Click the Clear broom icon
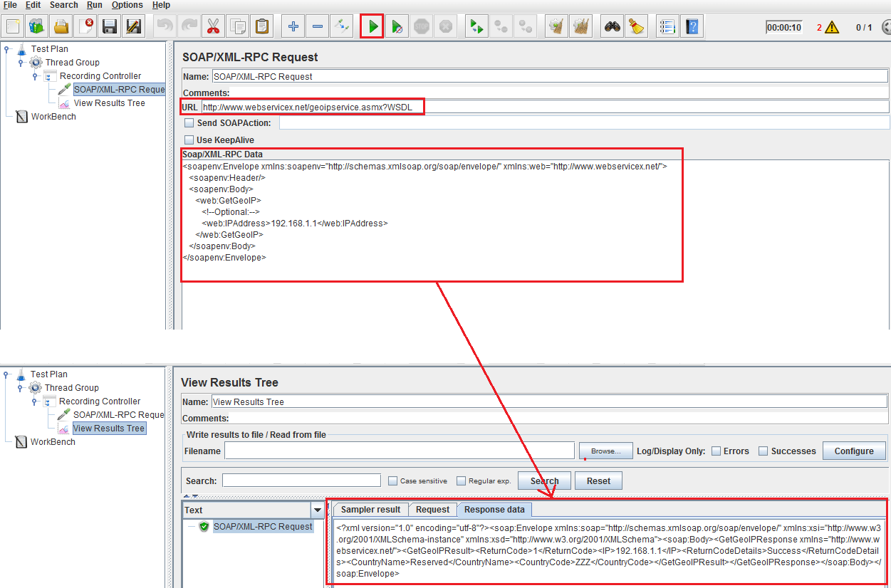 point(636,27)
